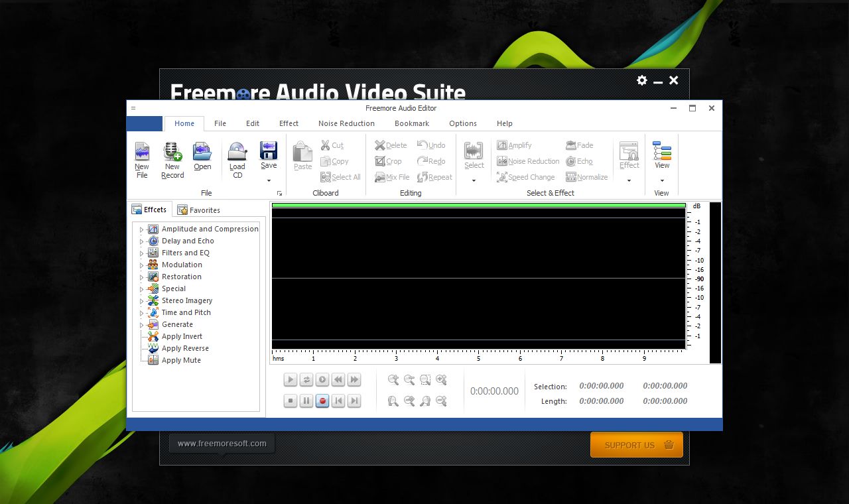The height and width of the screenshot is (504, 849).
Task: Open the Select dropdown arrow
Action: 474,181
